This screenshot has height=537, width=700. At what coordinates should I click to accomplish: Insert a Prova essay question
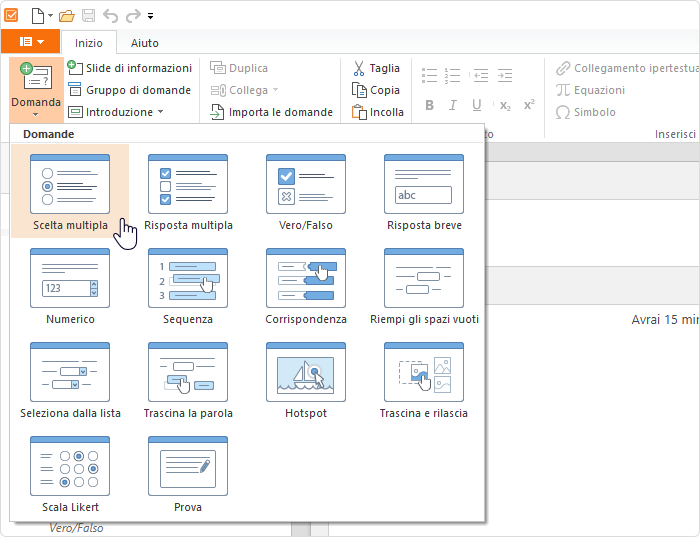tap(188, 473)
